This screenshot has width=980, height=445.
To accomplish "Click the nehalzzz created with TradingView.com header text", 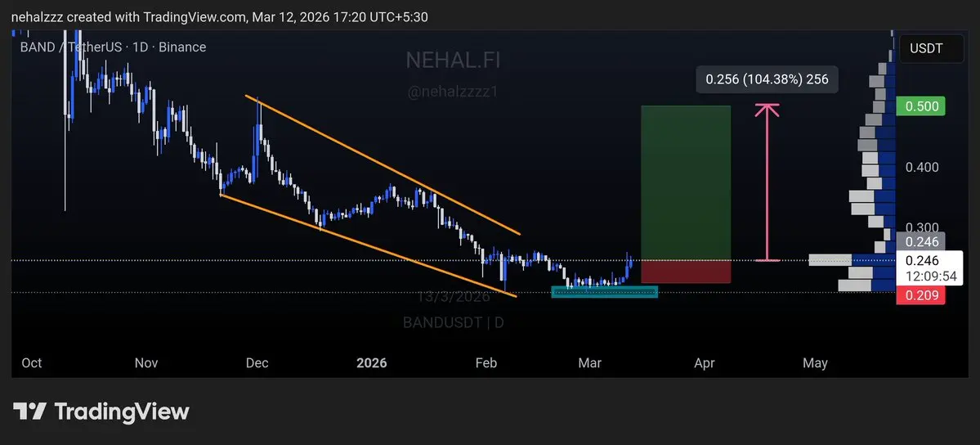I will (x=219, y=17).
